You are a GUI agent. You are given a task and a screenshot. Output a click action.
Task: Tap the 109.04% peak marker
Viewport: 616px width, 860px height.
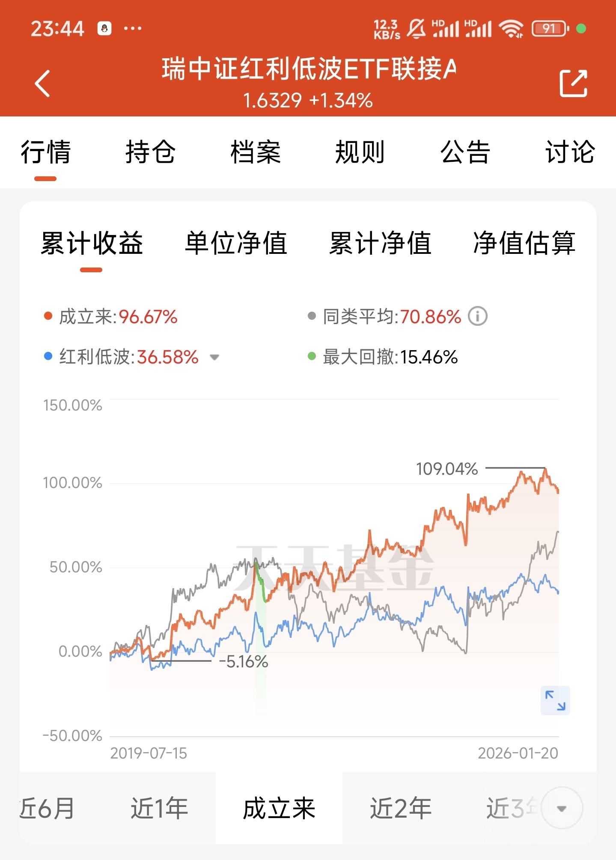coord(447,469)
